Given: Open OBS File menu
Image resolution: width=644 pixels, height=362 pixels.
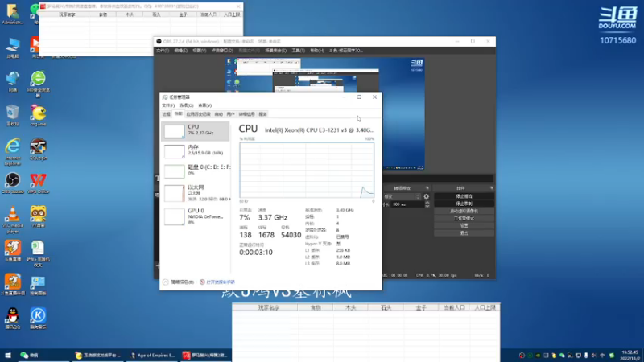Looking at the screenshot, I should pos(163,51).
